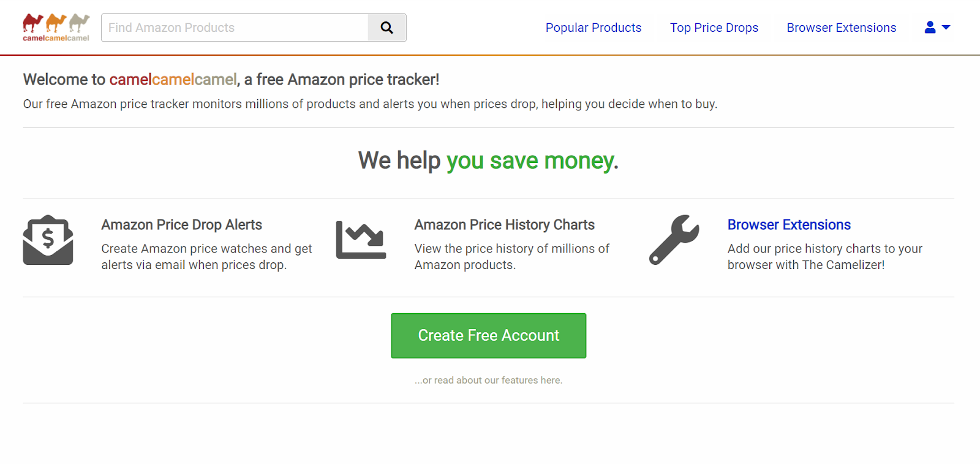This screenshot has width=980, height=464.
Task: Open Popular Products in the navigation
Action: coord(593,28)
